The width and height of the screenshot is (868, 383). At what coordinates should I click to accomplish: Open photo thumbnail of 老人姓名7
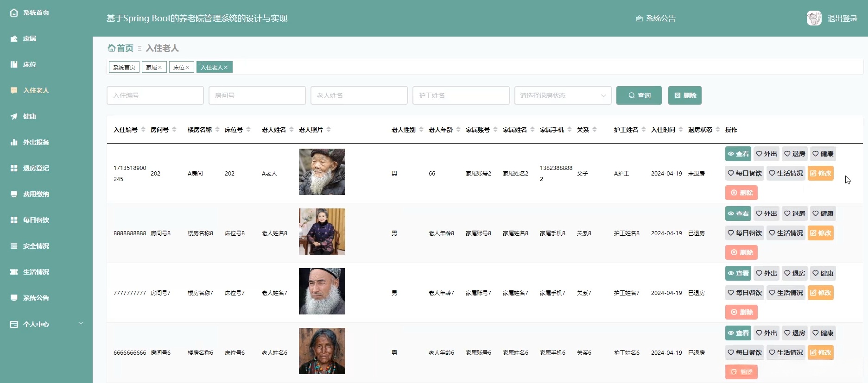[x=322, y=291]
